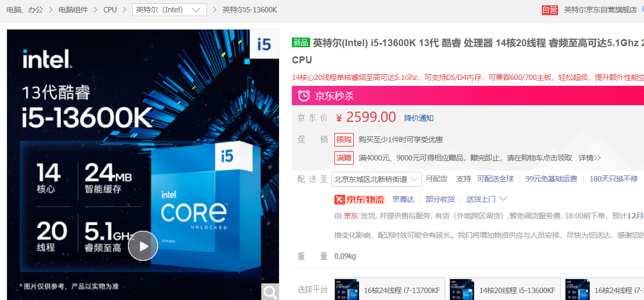This screenshot has height=300, width=644.
Task: Click the 限购 promotion tag
Action: tap(344, 140)
